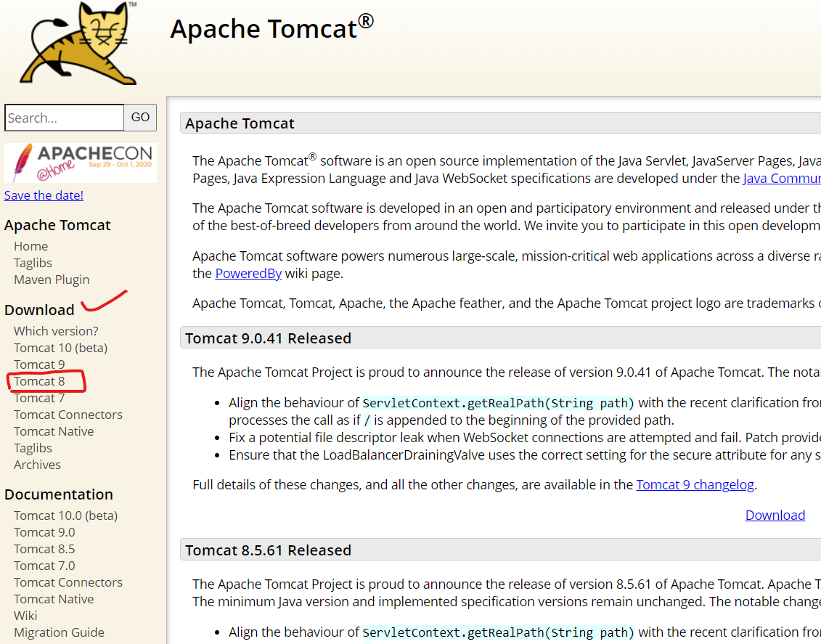Viewport: 821px width, 644px height.
Task: Open the Tomcat 9 changelog link
Action: (x=695, y=485)
